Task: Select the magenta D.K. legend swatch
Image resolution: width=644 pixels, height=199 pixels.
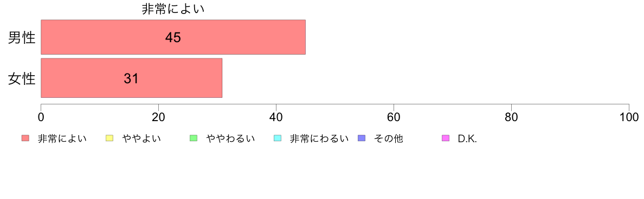Action: click(x=446, y=138)
